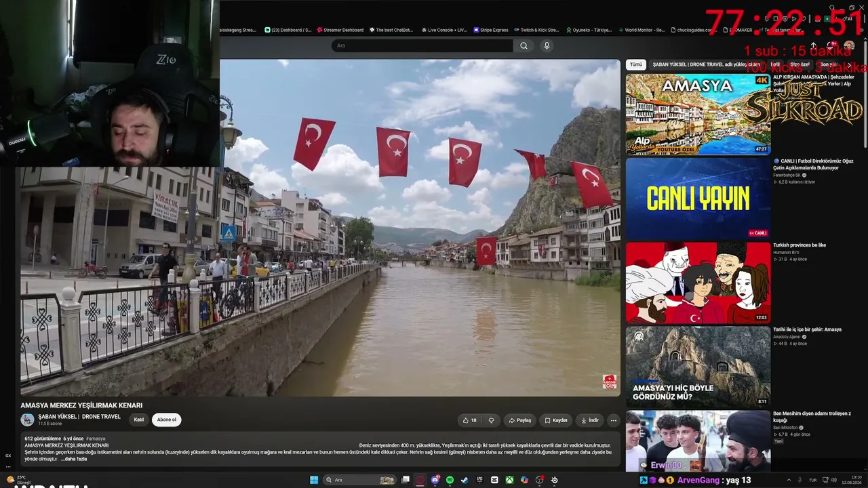
Task: Open 'Fenerbahçe SK' channel link
Action: 787,176
